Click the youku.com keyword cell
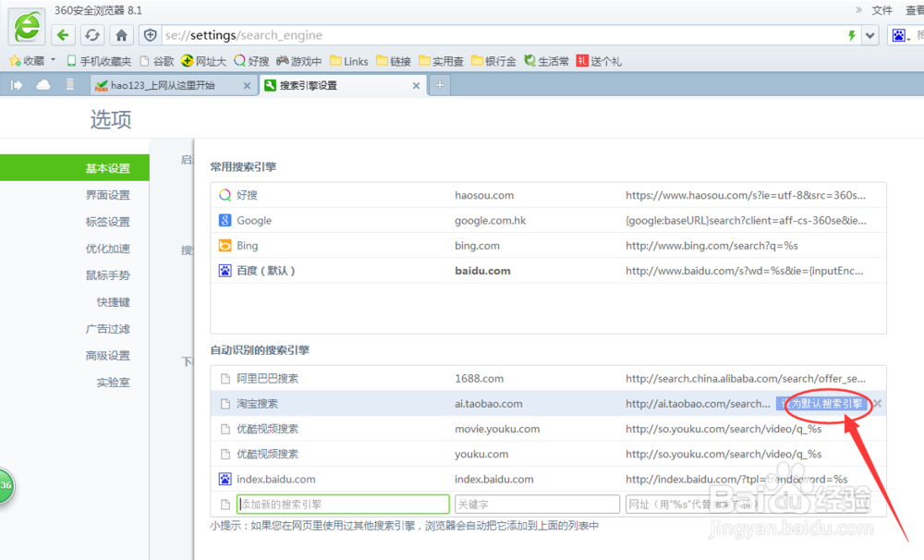Viewport: 924px width, 560px height. click(x=481, y=455)
